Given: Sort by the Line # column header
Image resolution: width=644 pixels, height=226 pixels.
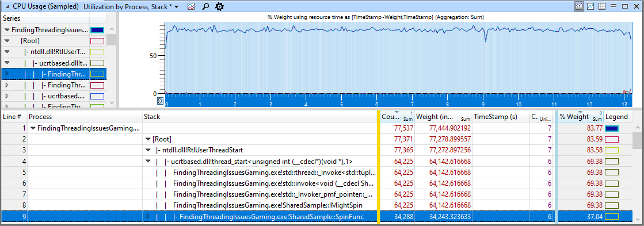Looking at the screenshot, I should [x=14, y=117].
